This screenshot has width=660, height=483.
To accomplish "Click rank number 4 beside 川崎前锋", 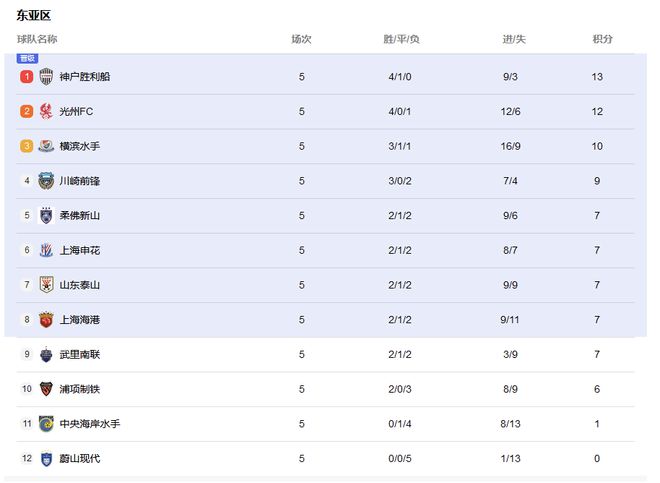I will coord(27,181).
